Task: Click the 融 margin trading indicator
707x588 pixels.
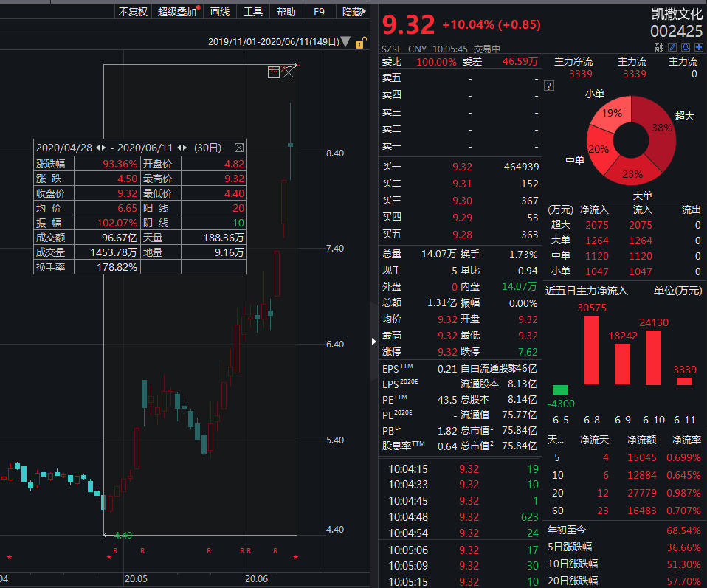Action: (659, 47)
